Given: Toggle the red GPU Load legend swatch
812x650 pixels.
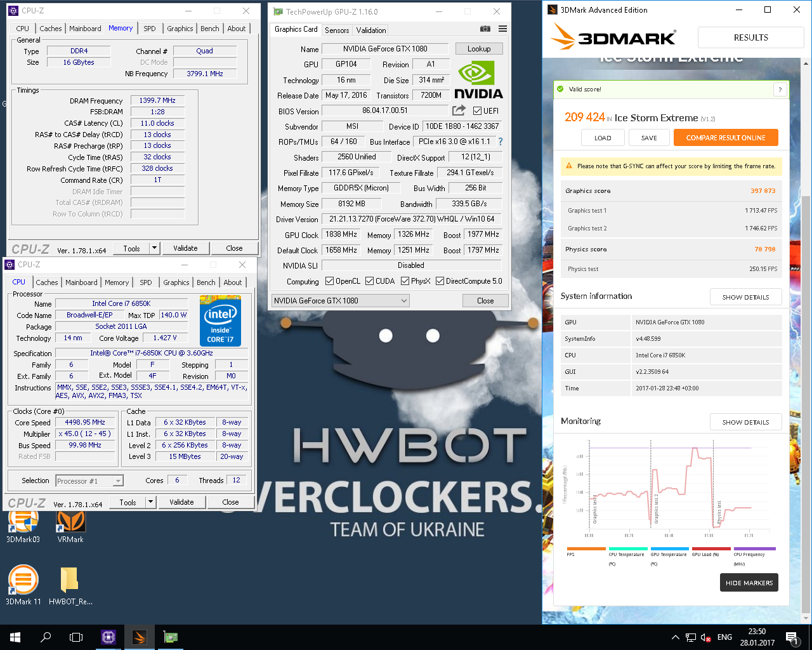Looking at the screenshot, I should point(711,548).
